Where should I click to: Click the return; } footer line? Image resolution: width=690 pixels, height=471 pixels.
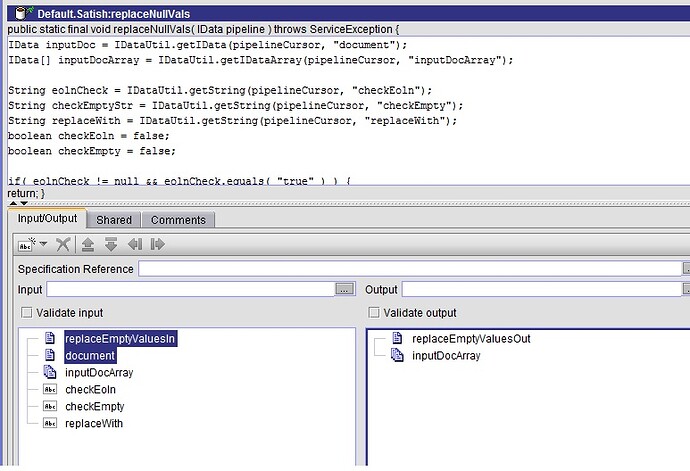coord(26,193)
